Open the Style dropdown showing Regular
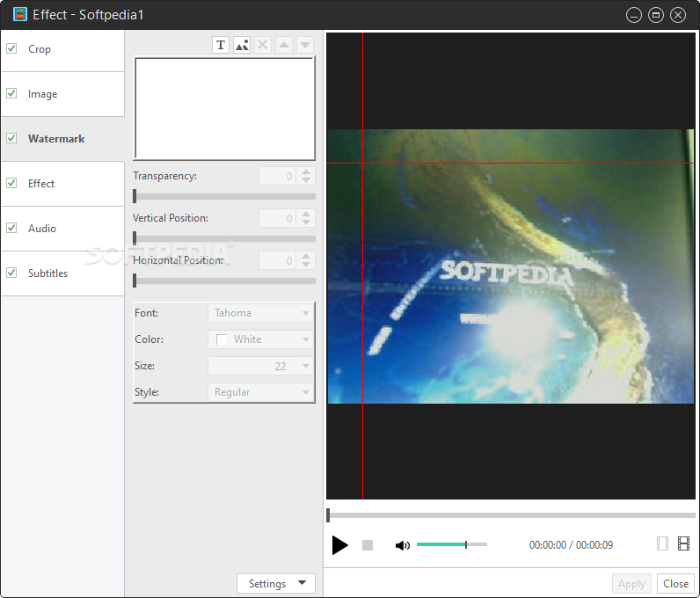 [x=260, y=392]
